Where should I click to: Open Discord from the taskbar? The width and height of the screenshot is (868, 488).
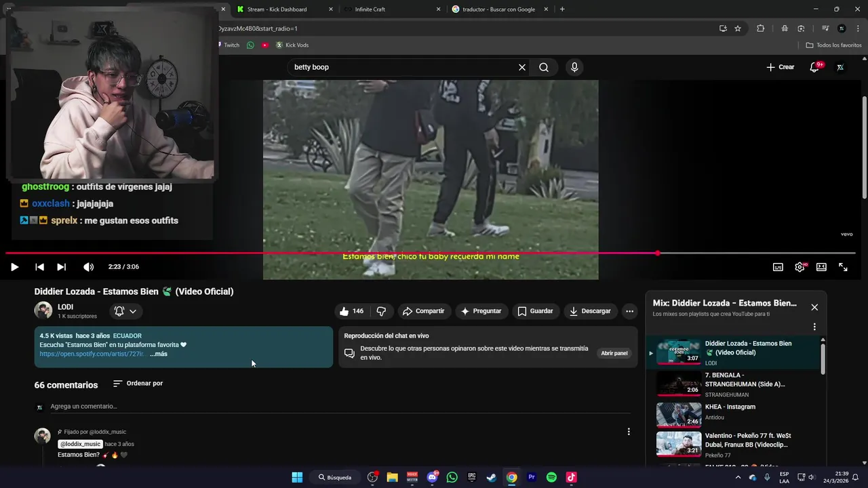tap(433, 477)
